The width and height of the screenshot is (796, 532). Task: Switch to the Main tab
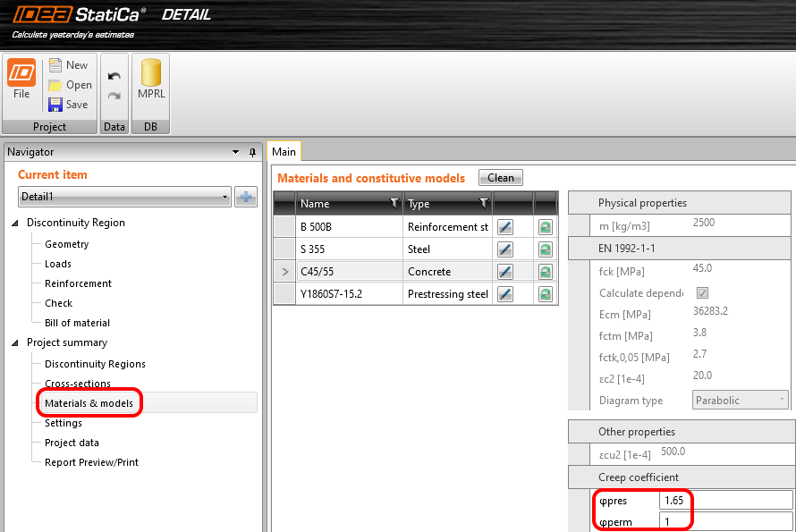(x=284, y=152)
